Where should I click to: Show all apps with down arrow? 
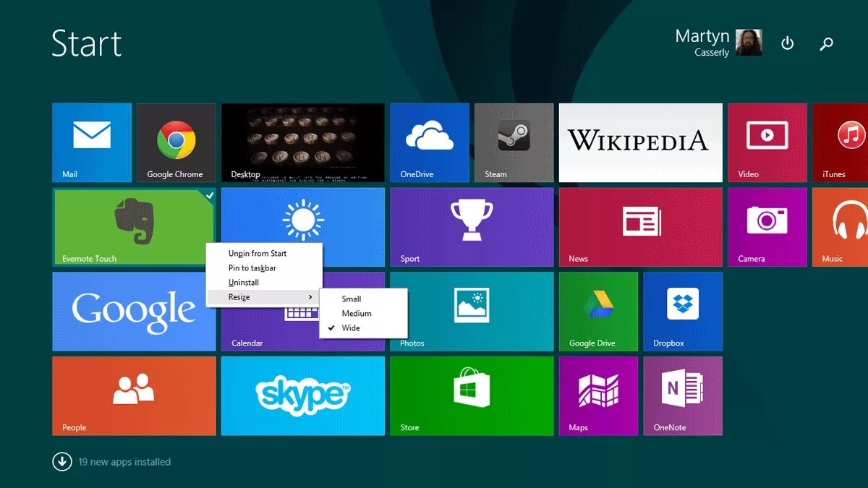(62, 461)
